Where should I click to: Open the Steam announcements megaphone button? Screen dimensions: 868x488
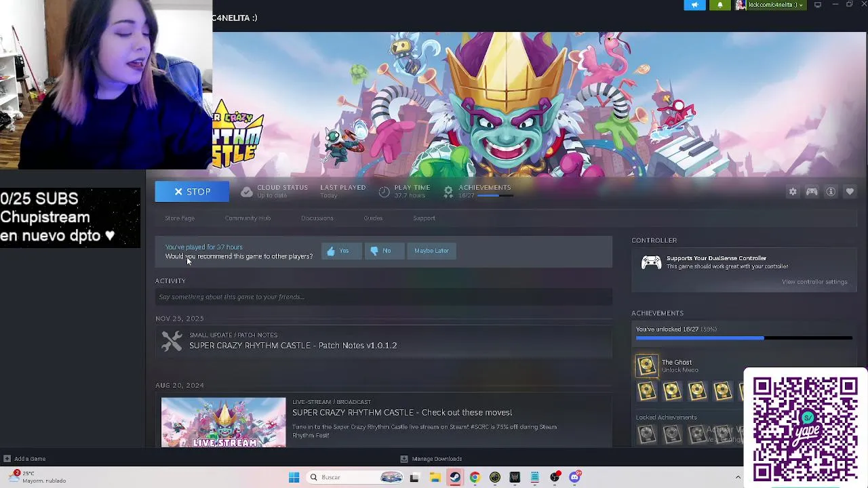tap(695, 5)
